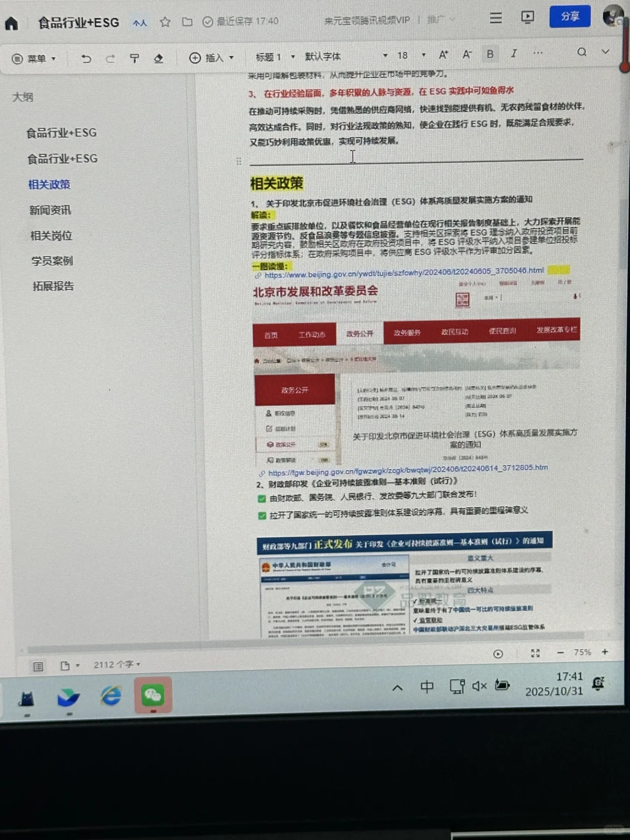Toggle bold formatting

(490, 54)
